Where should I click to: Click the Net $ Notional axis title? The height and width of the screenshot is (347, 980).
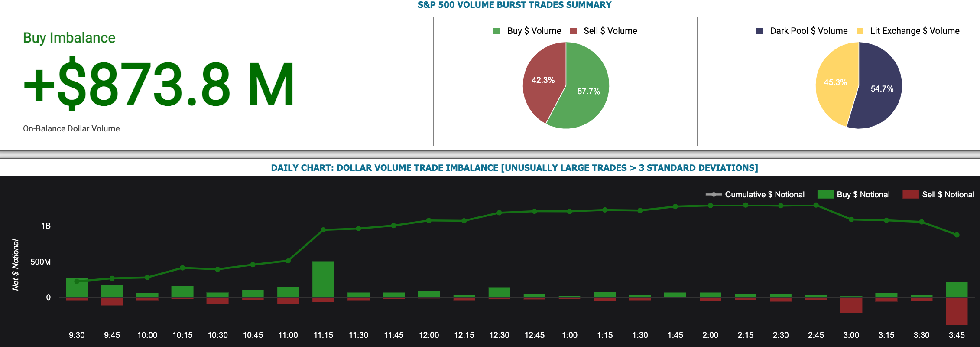pyautogui.click(x=16, y=265)
